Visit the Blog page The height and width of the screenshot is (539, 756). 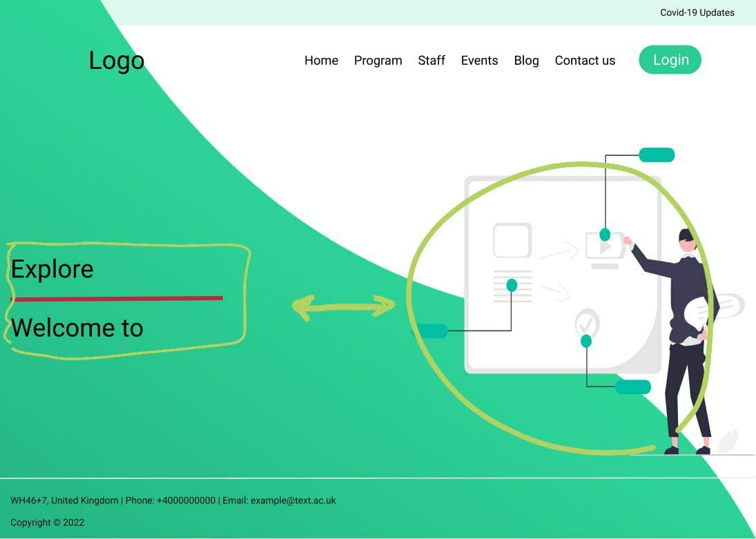pyautogui.click(x=527, y=61)
